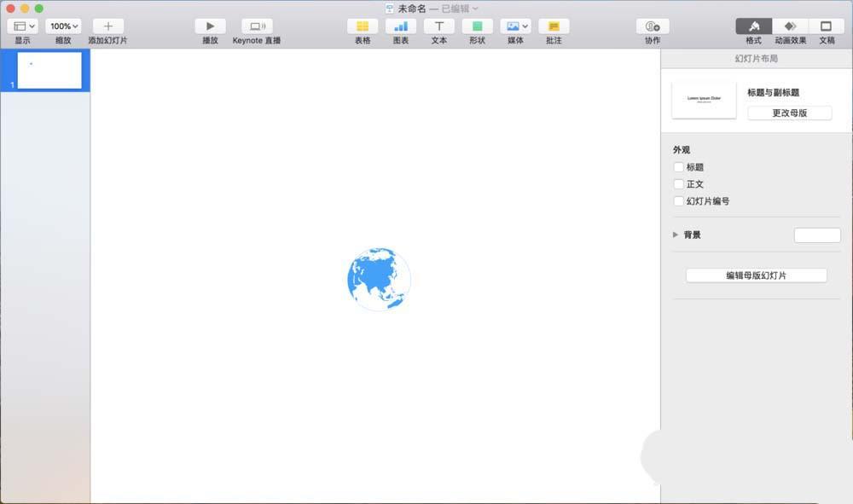Open the 100% zoom dropdown
The width and height of the screenshot is (853, 504).
click(62, 26)
